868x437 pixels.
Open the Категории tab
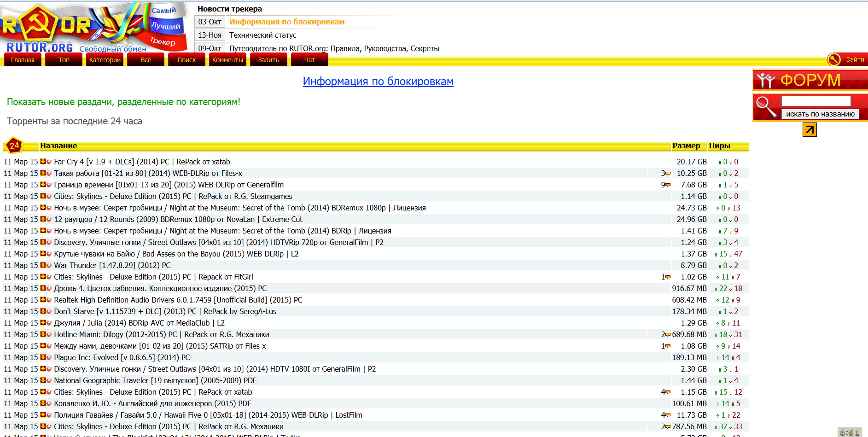[105, 60]
